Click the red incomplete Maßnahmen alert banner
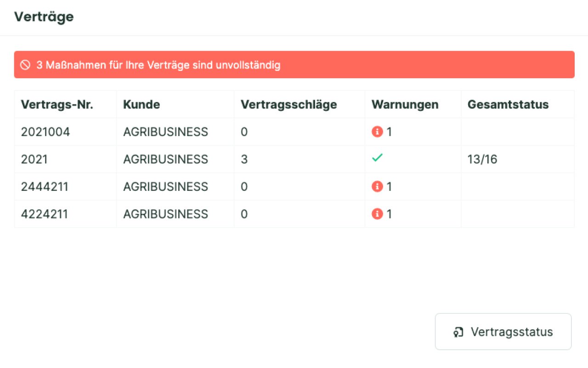 click(x=294, y=64)
